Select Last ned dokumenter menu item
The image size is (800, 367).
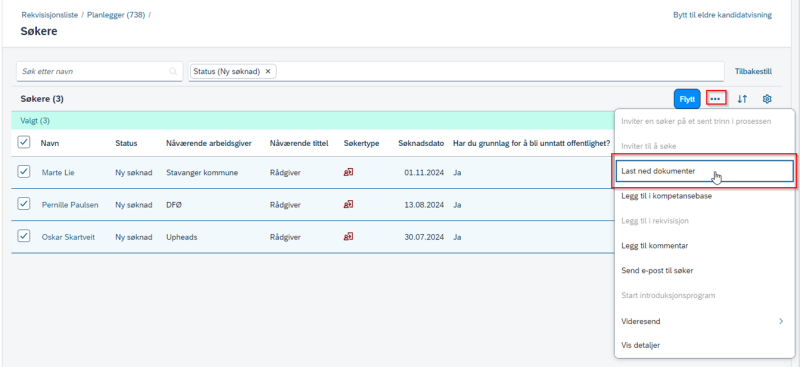(x=705, y=171)
